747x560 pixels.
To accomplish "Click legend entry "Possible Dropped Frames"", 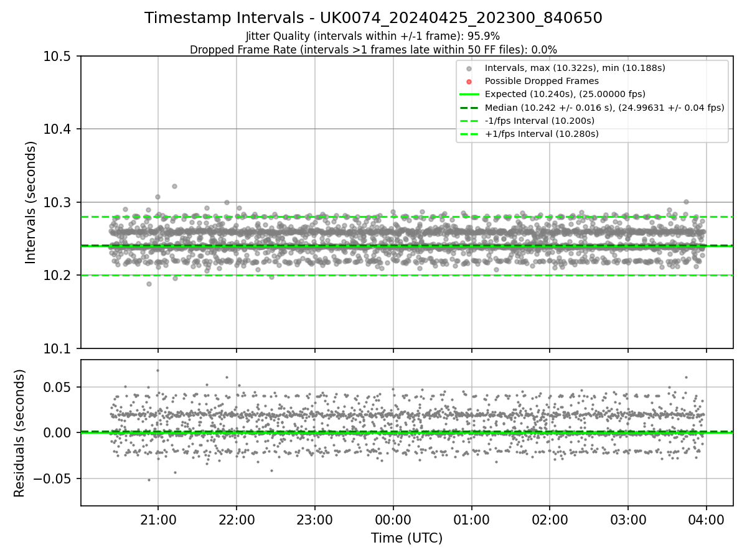I will pyautogui.click(x=542, y=81).
